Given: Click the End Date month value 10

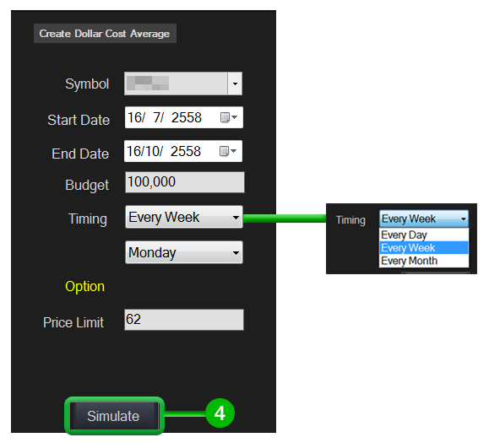Looking at the screenshot, I should coord(152,151).
